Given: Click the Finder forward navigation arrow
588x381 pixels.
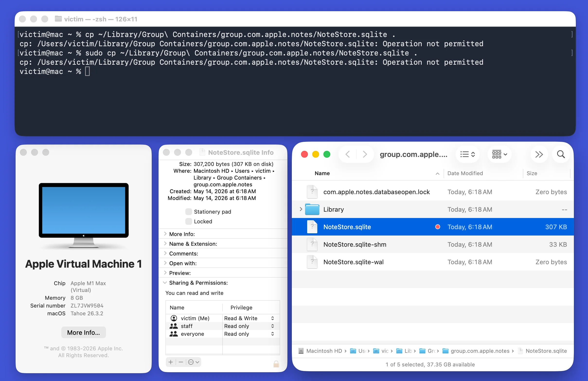Looking at the screenshot, I should [365, 154].
